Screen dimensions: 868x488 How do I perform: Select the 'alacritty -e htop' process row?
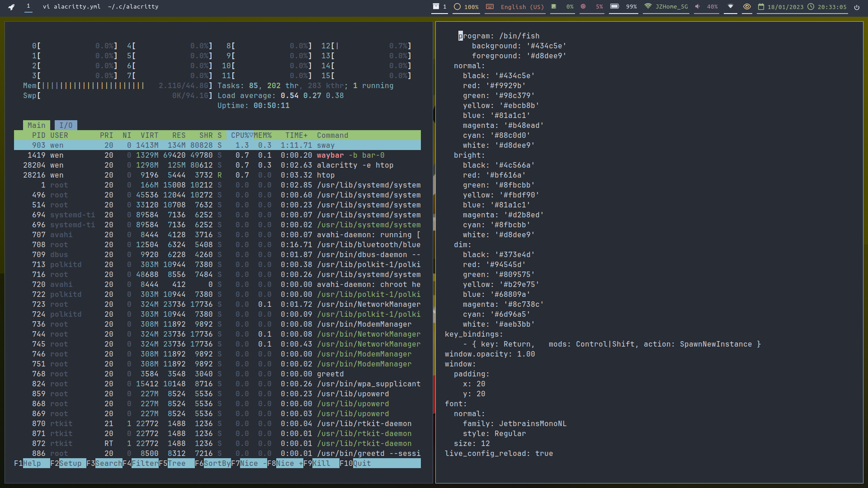217,165
